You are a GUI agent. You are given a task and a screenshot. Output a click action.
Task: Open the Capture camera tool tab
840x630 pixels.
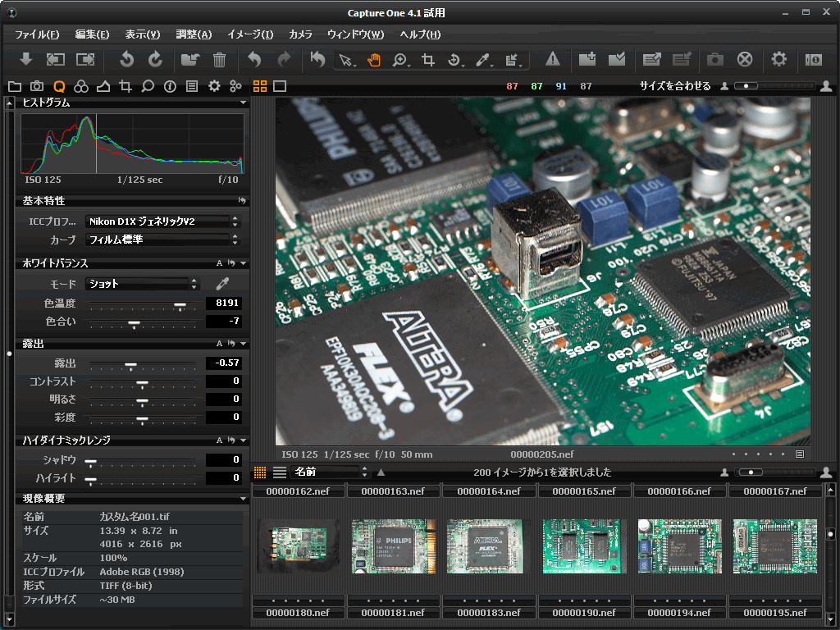point(36,86)
